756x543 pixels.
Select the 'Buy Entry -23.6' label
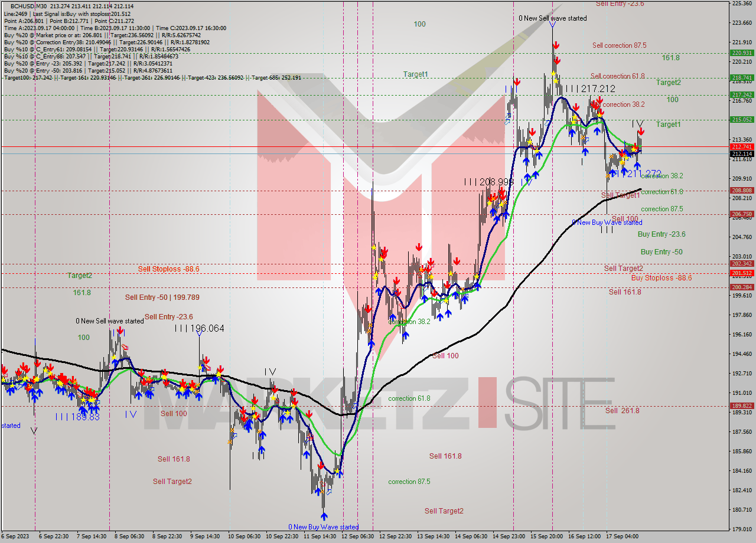pyautogui.click(x=661, y=234)
